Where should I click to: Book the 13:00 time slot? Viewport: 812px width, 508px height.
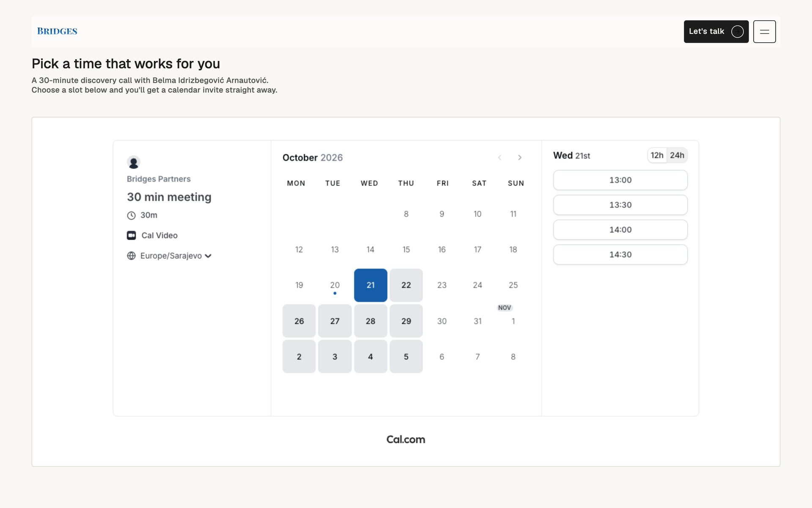[x=620, y=180]
